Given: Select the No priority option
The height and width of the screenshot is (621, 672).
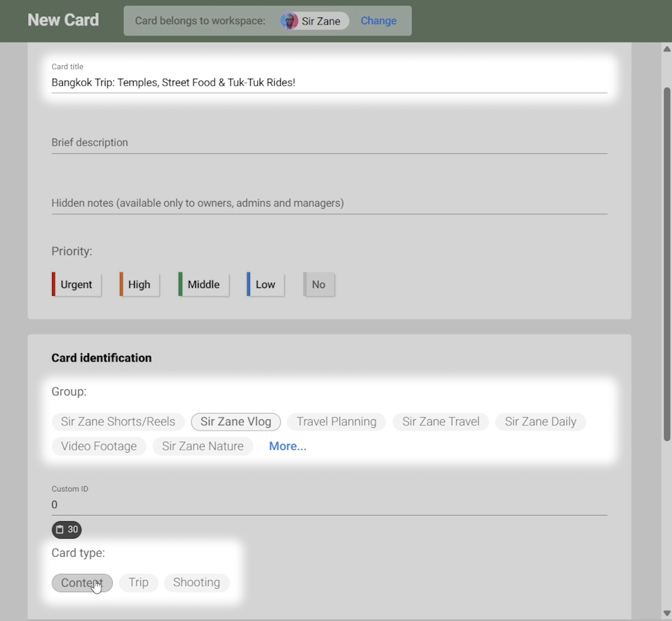Looking at the screenshot, I should click(319, 285).
